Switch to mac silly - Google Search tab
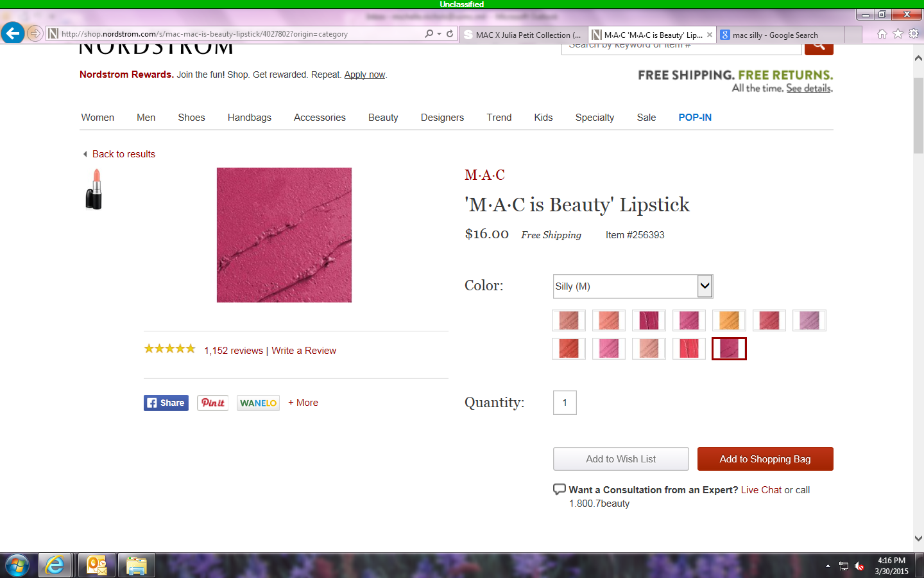The height and width of the screenshot is (578, 924). 780,35
